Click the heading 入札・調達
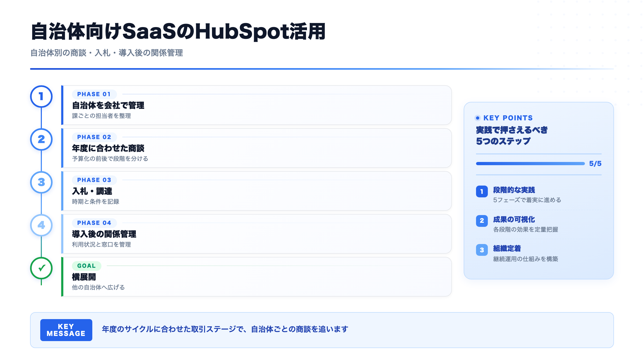 pos(92,191)
